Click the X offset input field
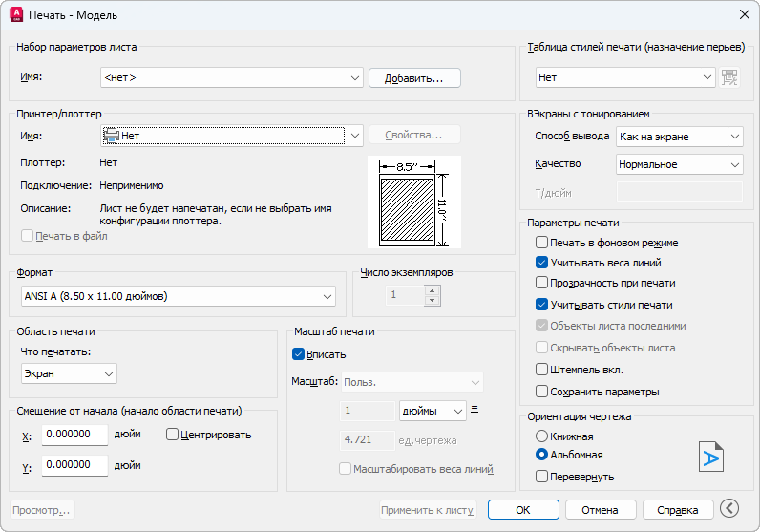 pos(74,435)
